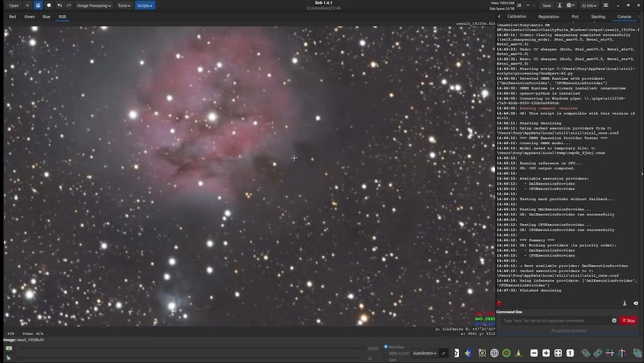Viewport: 644px width, 363px height.
Task: Show the celestial grid globe icon
Action: (495, 353)
